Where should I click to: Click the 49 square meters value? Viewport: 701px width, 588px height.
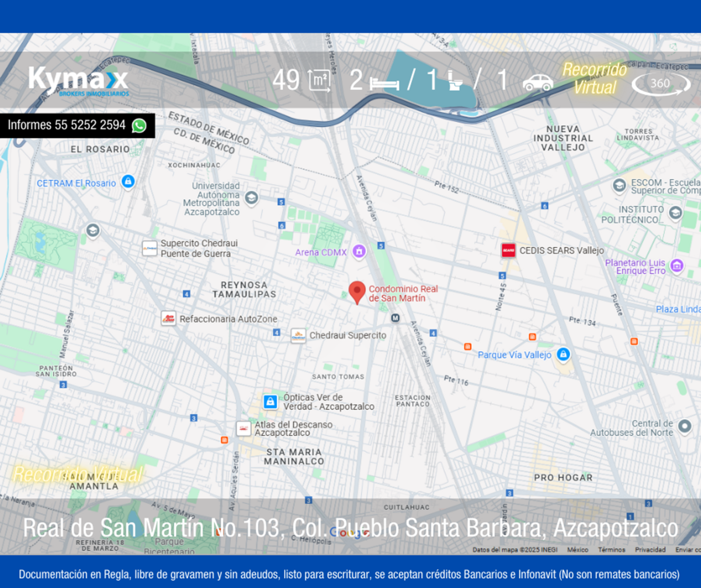coord(286,81)
